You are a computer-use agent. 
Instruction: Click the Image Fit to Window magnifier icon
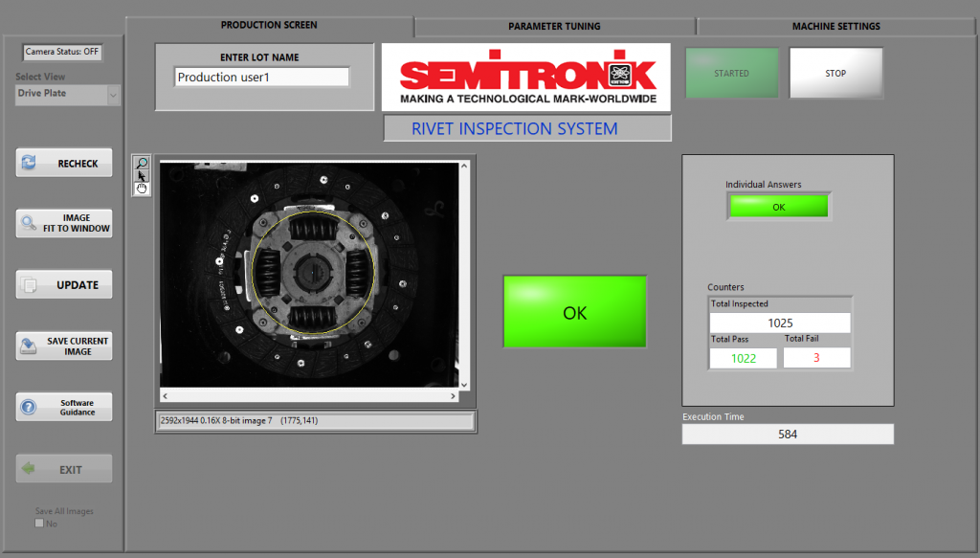click(29, 223)
